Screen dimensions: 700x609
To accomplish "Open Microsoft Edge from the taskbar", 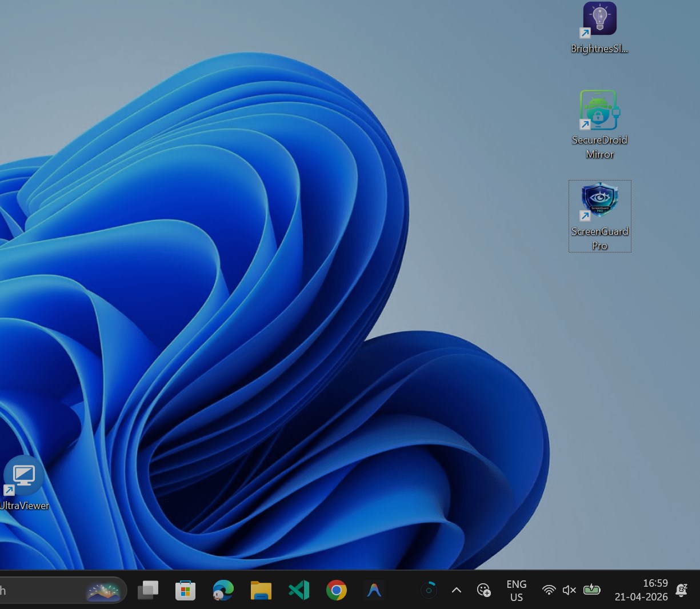I will click(223, 590).
